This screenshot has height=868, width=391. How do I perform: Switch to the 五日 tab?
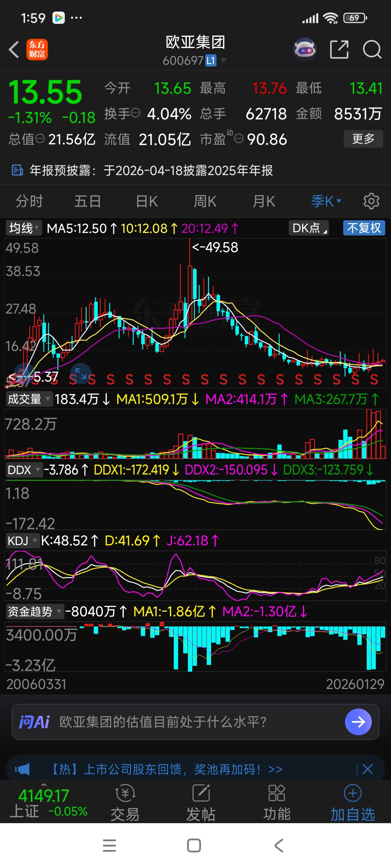pos(88,201)
